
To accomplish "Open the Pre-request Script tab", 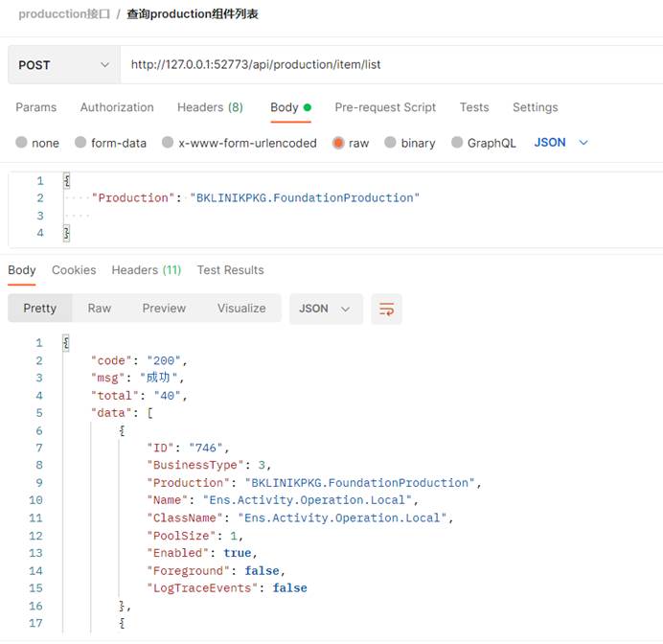I will point(385,107).
